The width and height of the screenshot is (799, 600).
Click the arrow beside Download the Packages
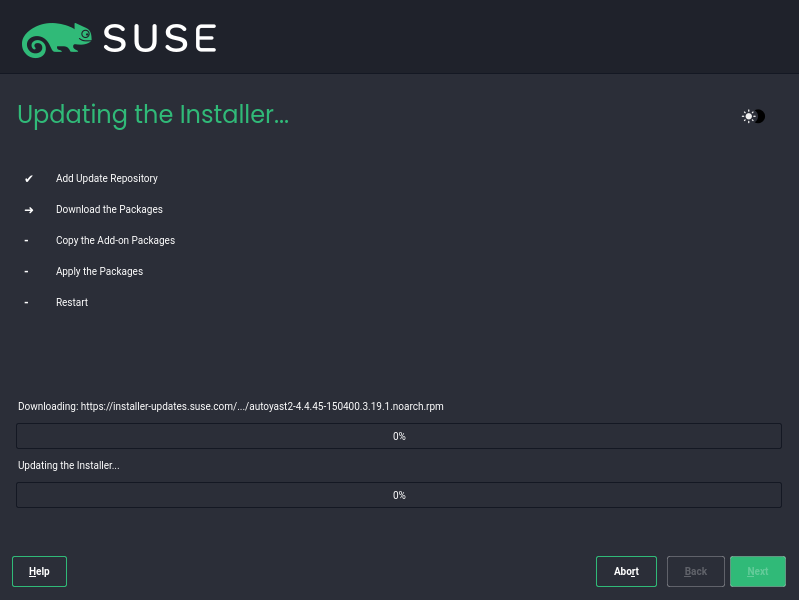(x=29, y=210)
